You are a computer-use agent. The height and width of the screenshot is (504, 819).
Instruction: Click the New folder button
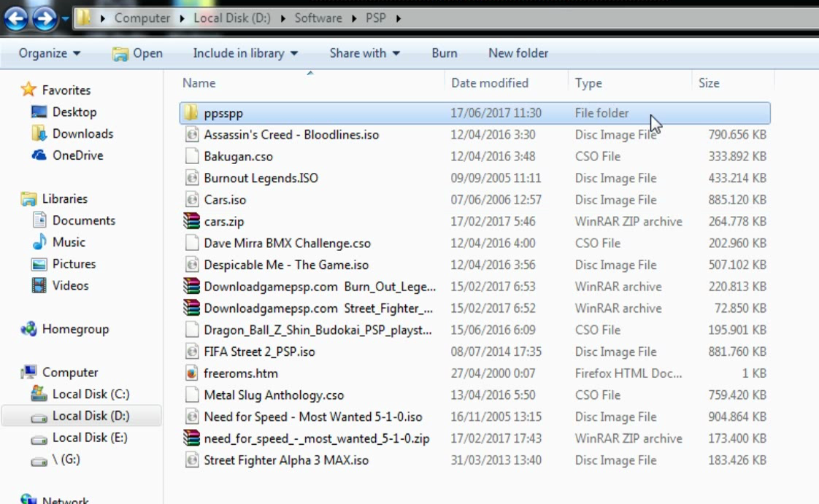tap(518, 53)
